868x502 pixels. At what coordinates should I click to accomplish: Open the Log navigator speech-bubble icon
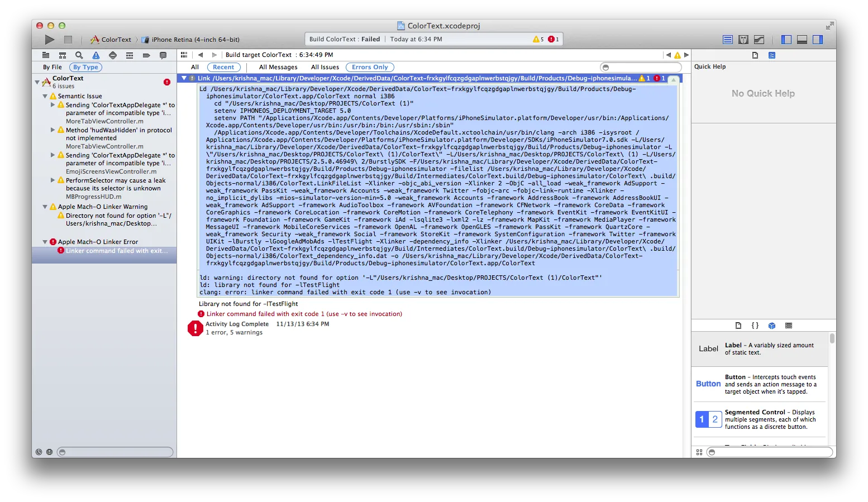pos(163,55)
